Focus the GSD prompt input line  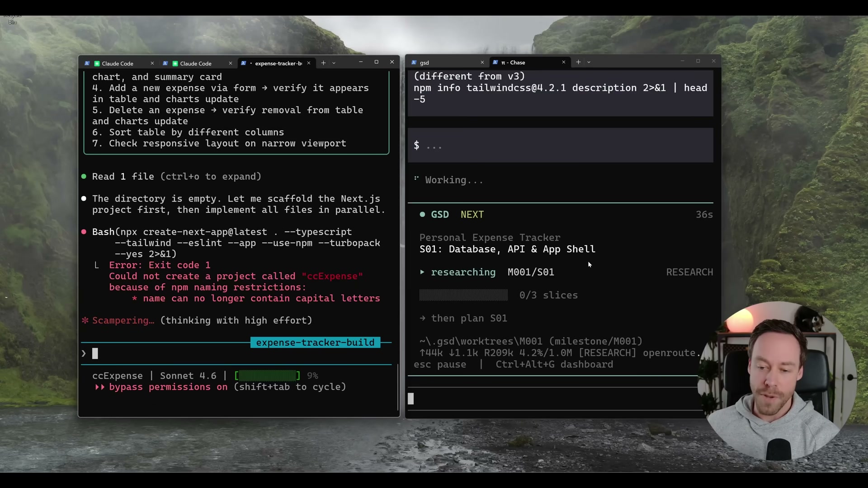click(x=556, y=399)
